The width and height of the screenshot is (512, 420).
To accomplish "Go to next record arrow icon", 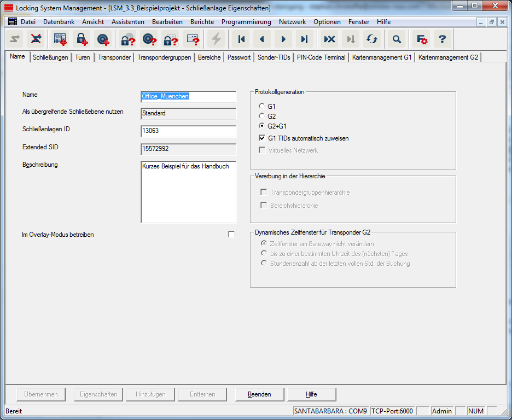I will 283,39.
